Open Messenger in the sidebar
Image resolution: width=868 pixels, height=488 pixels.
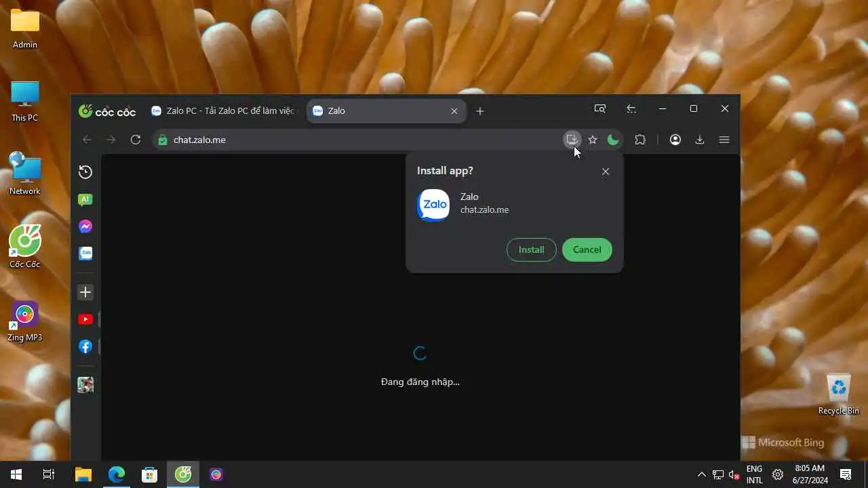click(x=85, y=226)
